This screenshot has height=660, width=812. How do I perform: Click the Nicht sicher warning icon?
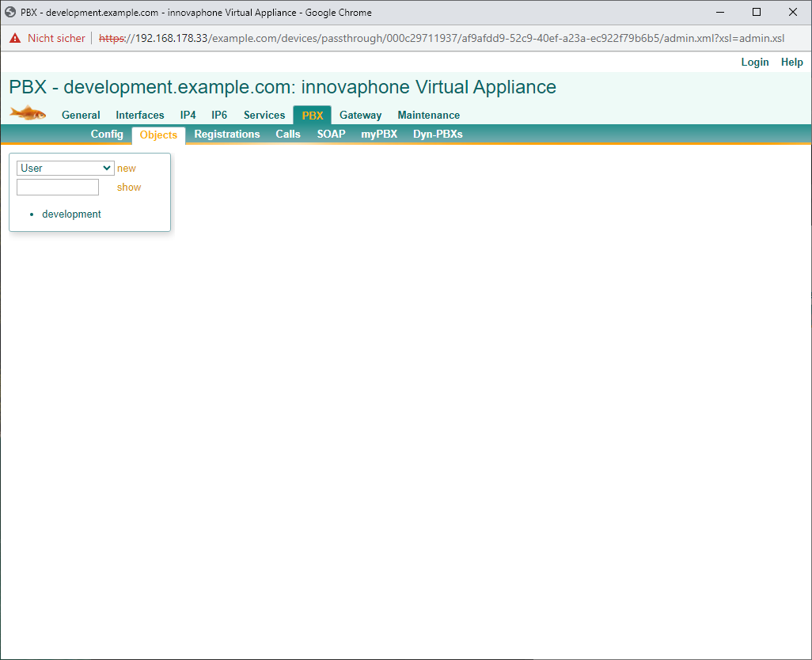[15, 38]
